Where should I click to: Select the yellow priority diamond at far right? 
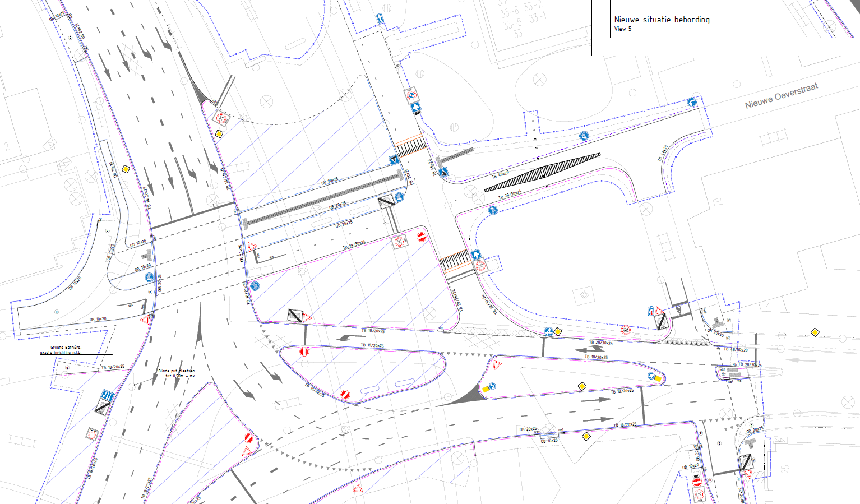tap(815, 332)
